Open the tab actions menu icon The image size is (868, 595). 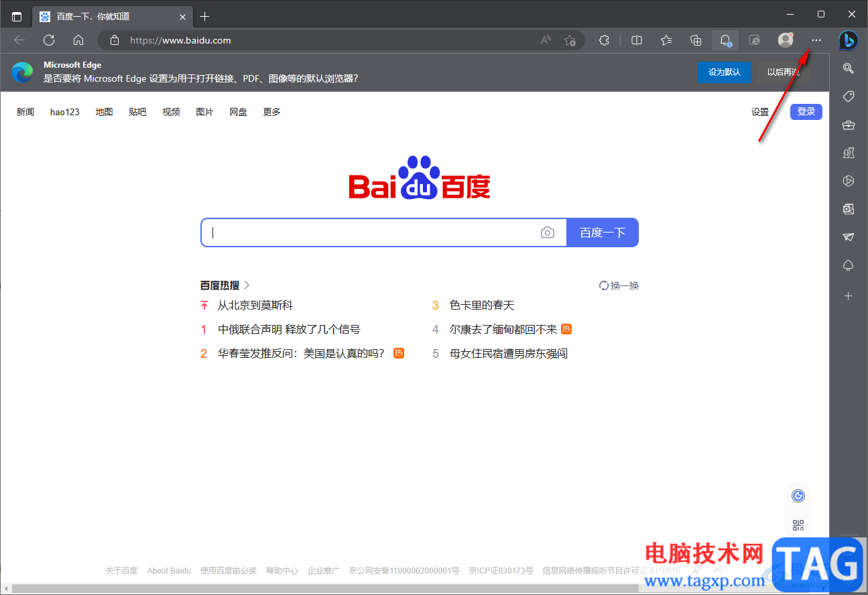pyautogui.click(x=17, y=16)
